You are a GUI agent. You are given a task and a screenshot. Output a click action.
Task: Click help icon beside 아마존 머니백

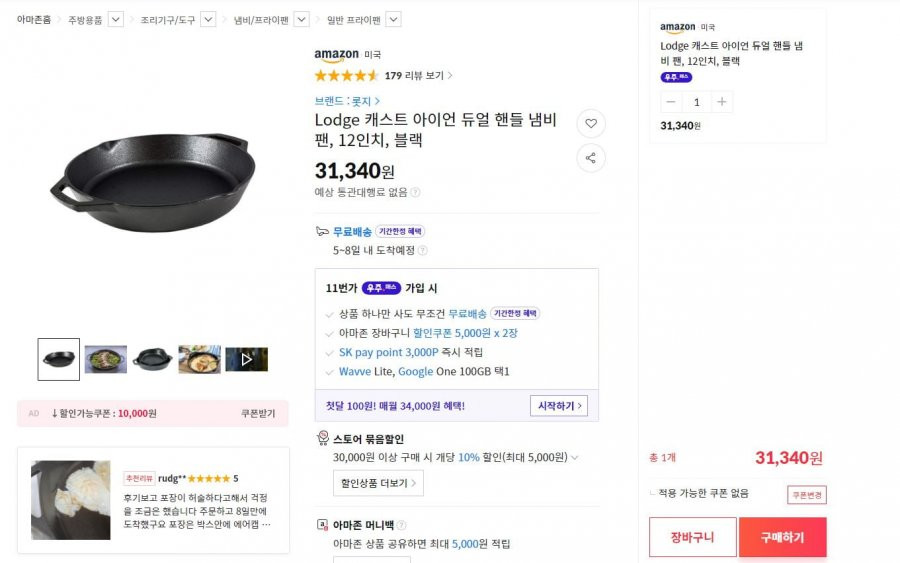pos(401,525)
